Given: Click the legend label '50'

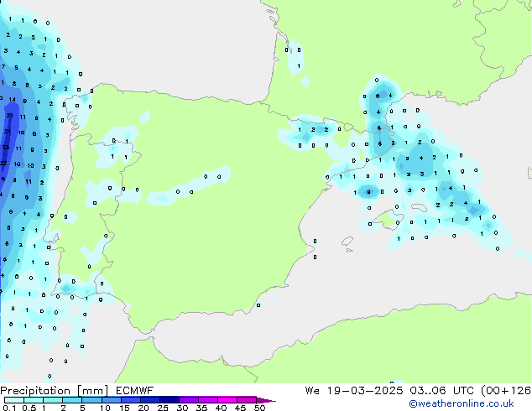Looking at the screenshot, I should pyautogui.click(x=259, y=408).
